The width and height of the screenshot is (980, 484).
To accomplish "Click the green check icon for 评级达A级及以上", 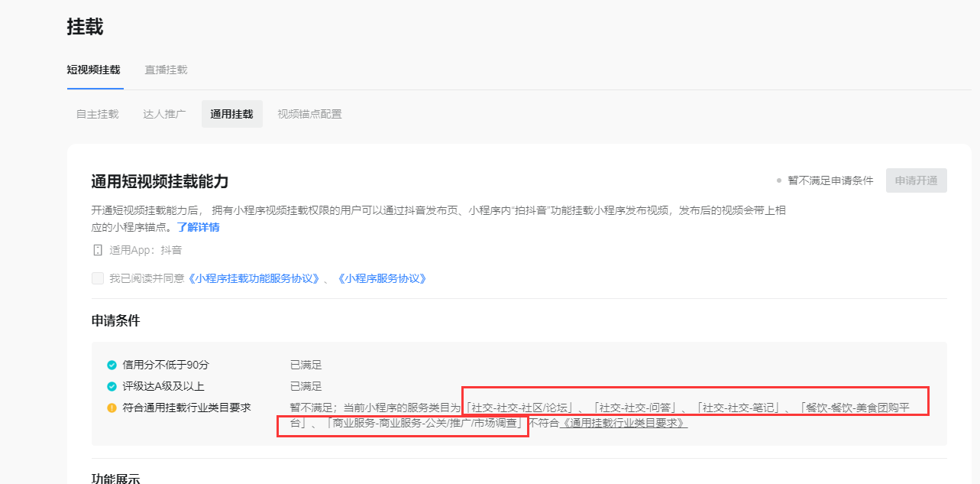I will [x=112, y=386].
